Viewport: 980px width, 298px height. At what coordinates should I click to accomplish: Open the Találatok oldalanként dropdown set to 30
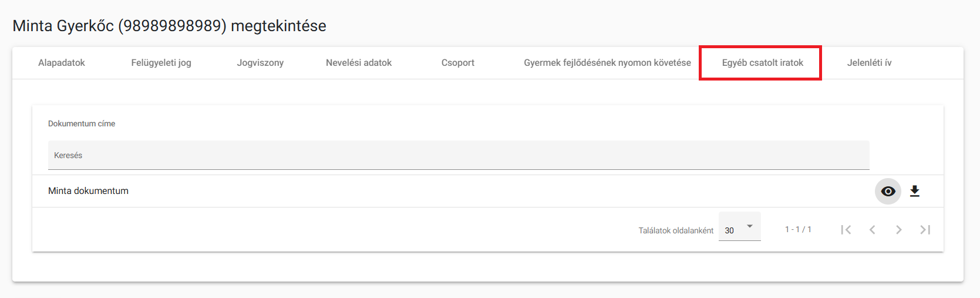(740, 227)
